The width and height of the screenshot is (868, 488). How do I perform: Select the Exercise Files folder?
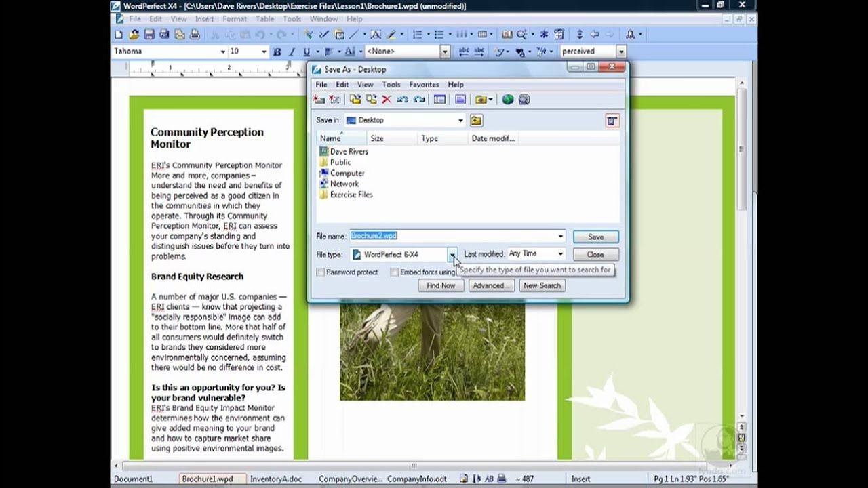pyautogui.click(x=346, y=195)
